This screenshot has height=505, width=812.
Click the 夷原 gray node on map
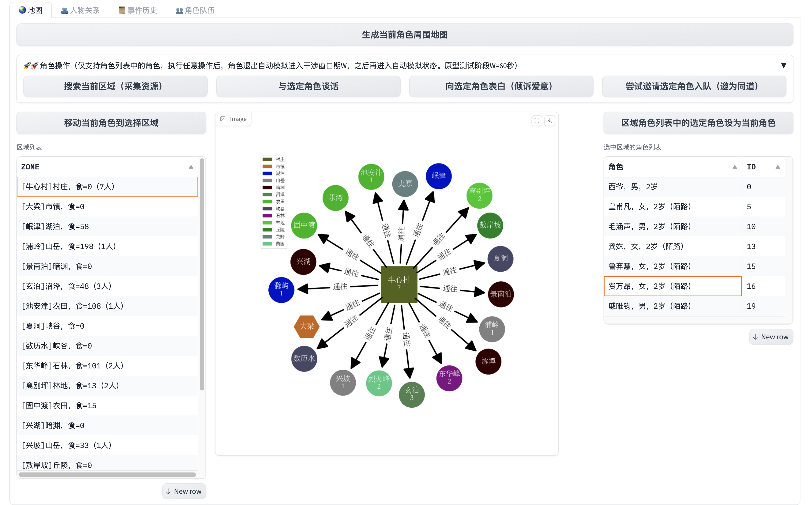405,184
